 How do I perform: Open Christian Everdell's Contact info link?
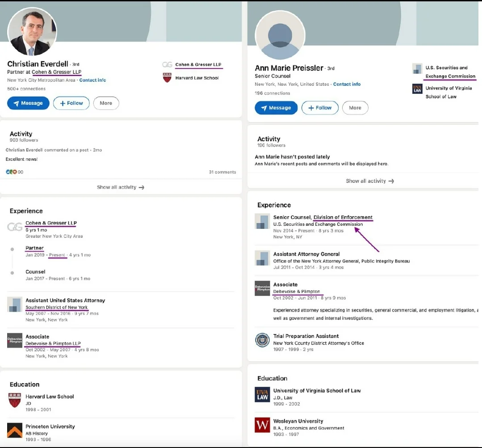point(92,80)
